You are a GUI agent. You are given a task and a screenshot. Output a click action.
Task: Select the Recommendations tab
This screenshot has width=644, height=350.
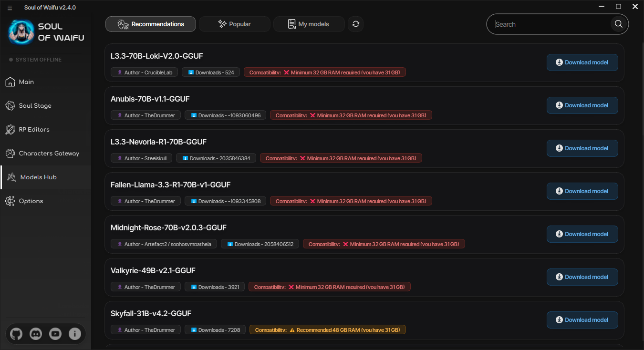[x=151, y=24]
